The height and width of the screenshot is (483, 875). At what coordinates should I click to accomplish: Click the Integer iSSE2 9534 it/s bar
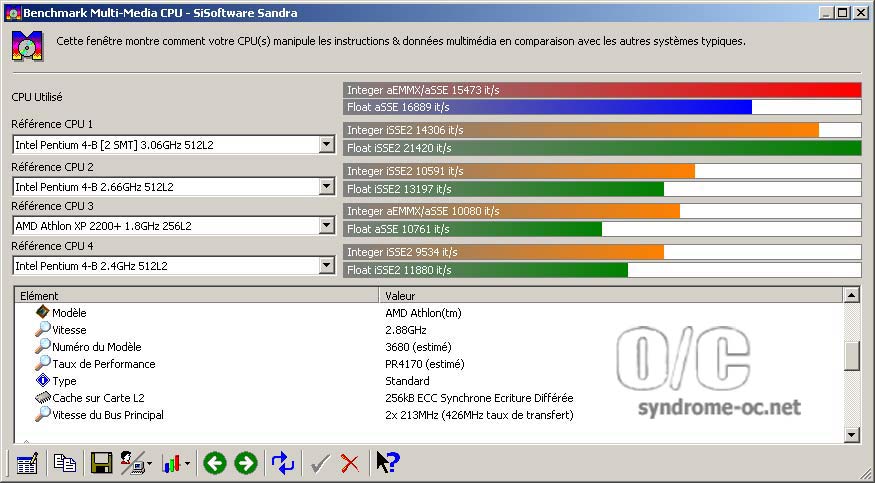[x=602, y=252]
